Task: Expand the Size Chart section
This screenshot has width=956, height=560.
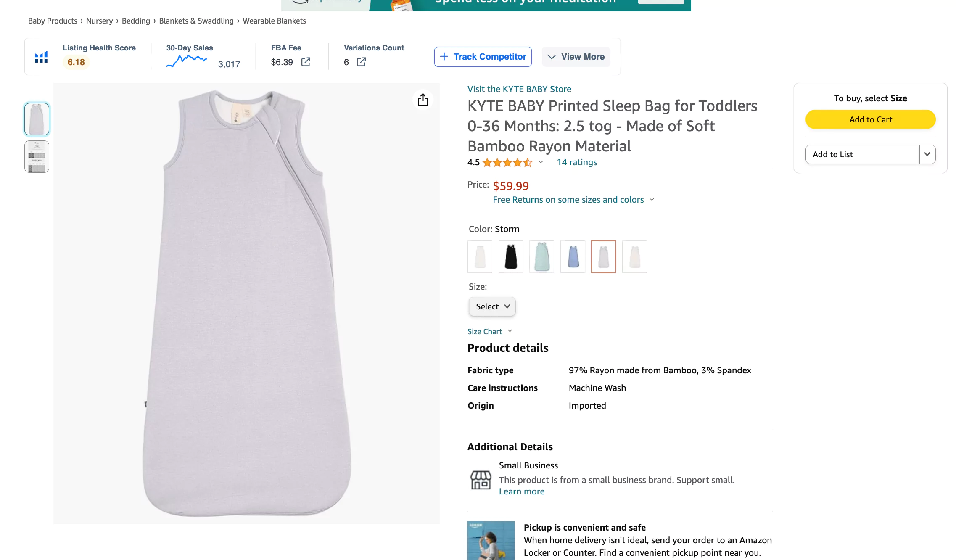Action: pos(489,332)
